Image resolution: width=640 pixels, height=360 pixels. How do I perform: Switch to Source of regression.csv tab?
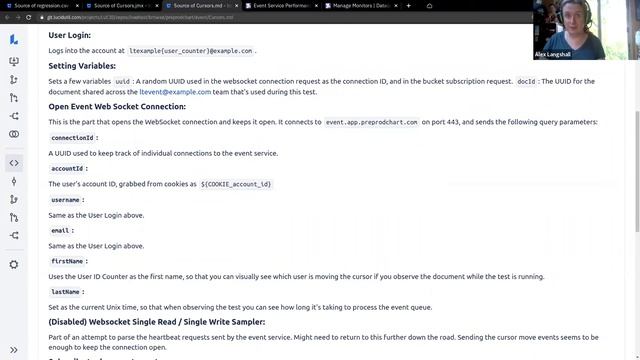[41, 6]
